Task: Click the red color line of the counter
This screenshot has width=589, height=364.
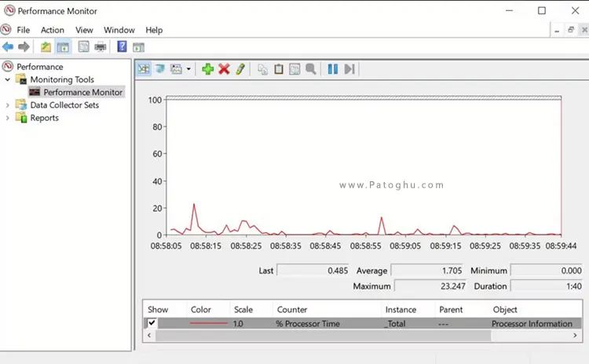Action: (x=208, y=323)
